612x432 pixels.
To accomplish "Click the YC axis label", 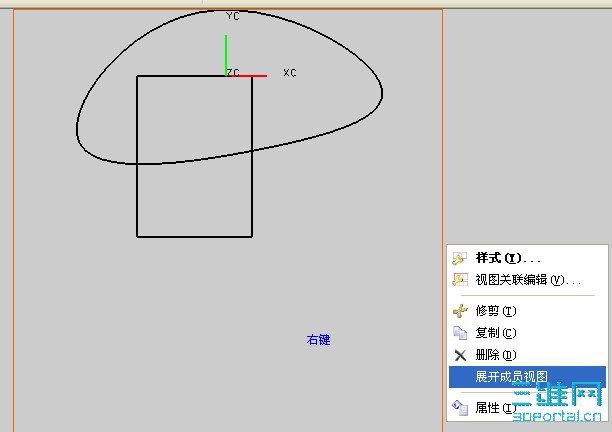I will coord(233,16).
